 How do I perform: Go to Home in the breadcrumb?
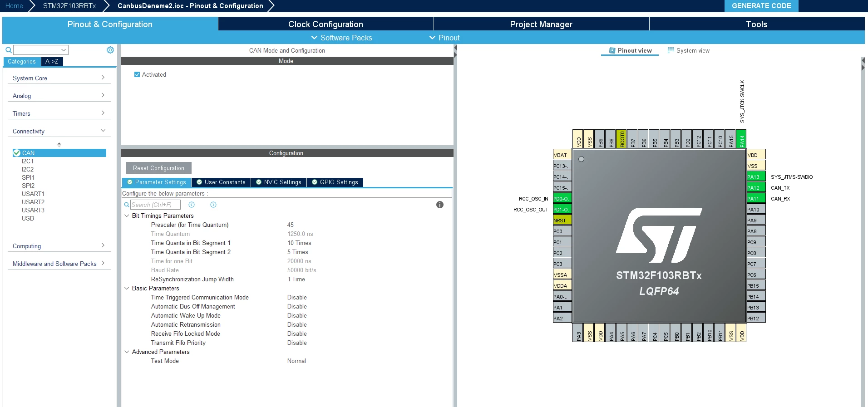tap(14, 6)
